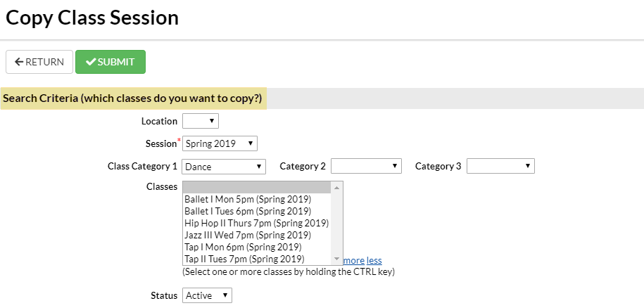Select Ballet I Tues 6pm class

click(x=247, y=211)
